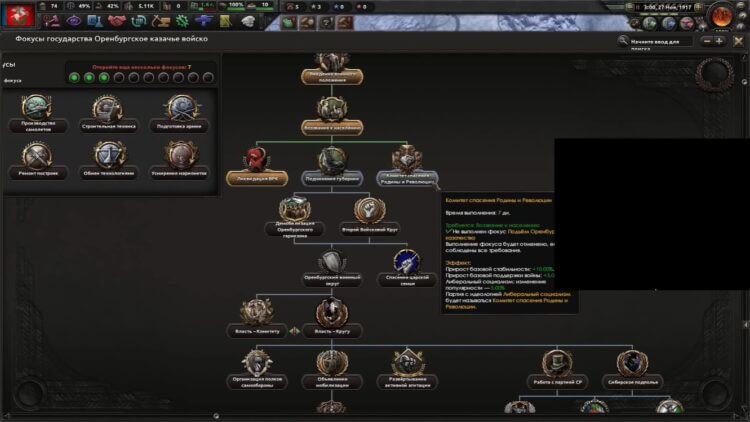The image size is (750, 422).
Task: Open the question mark alert icon
Action: [326, 22]
